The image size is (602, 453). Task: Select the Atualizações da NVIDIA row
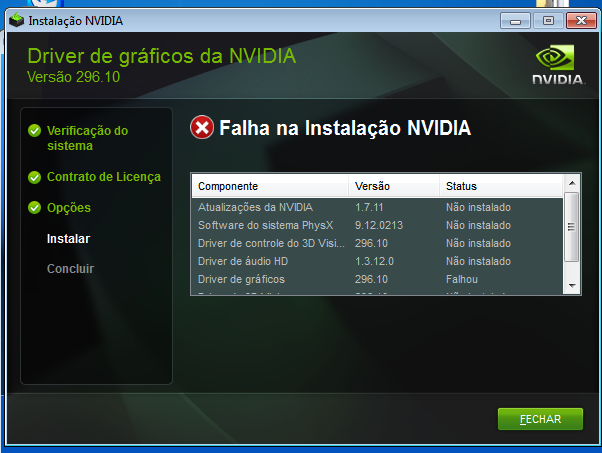(x=377, y=207)
